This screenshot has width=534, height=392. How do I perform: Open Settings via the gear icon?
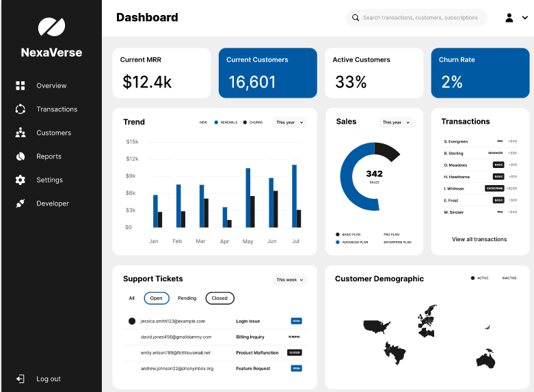click(x=21, y=180)
